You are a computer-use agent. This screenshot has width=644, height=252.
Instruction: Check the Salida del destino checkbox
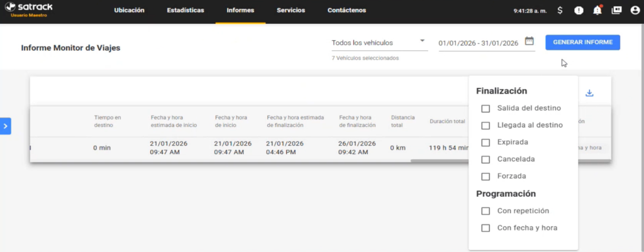[x=486, y=109]
